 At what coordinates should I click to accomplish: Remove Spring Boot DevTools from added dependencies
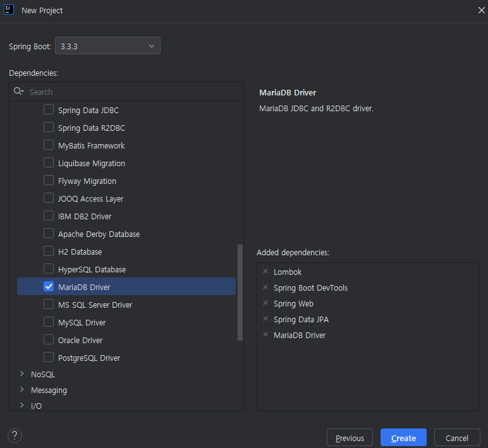tap(265, 287)
